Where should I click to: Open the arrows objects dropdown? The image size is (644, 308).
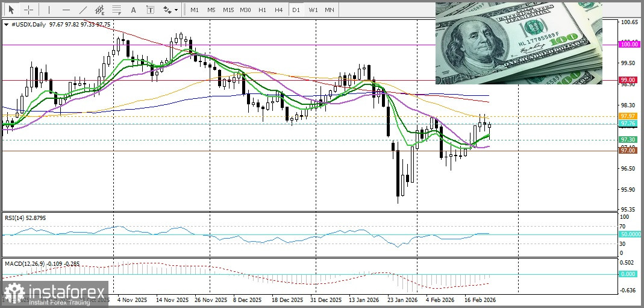coord(170,10)
